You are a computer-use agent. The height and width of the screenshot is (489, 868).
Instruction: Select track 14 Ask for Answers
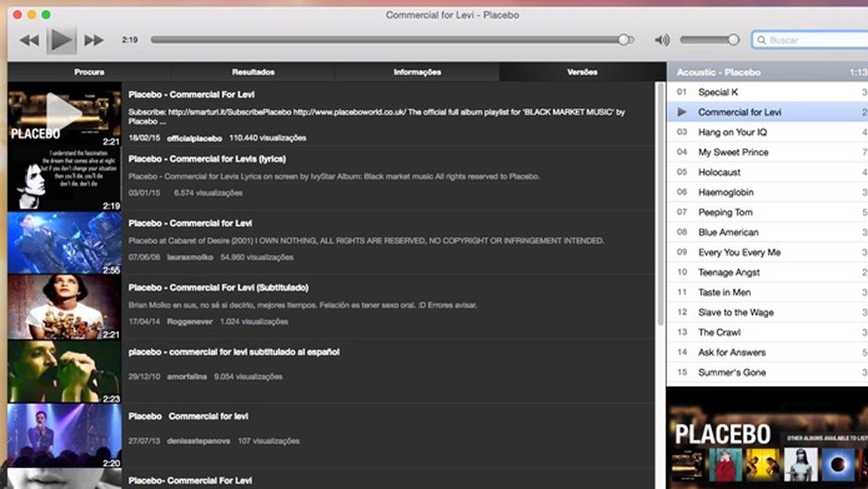[x=767, y=352]
